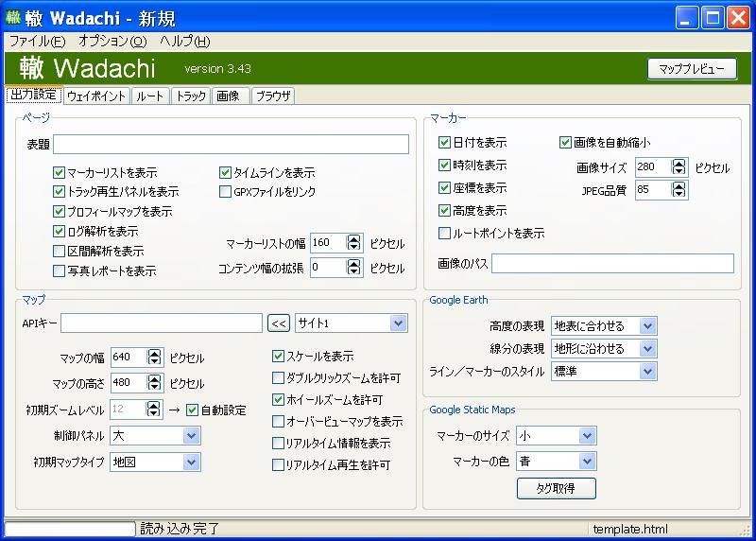
Task: Select the 出力設定 tab
Action: [x=34, y=95]
